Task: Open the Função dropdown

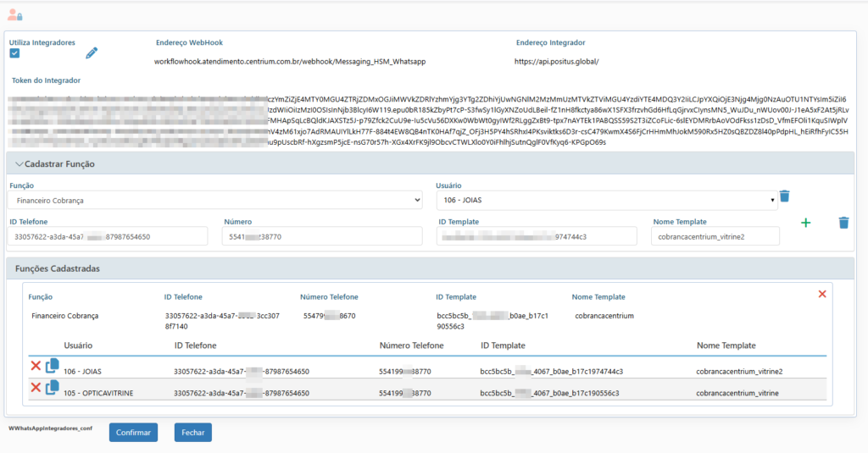Action: coord(215,201)
